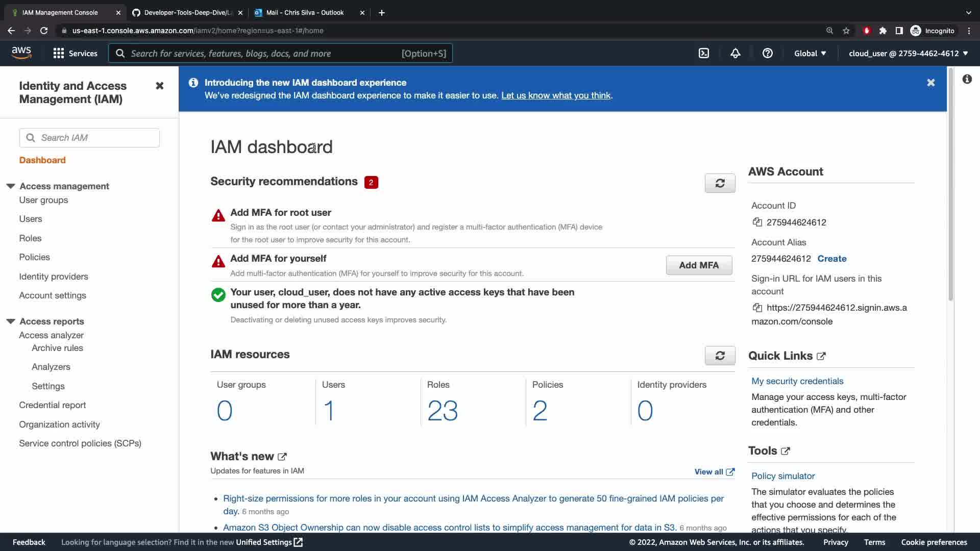The height and width of the screenshot is (551, 980).
Task: Click the info panel icon at right
Action: [x=967, y=79]
